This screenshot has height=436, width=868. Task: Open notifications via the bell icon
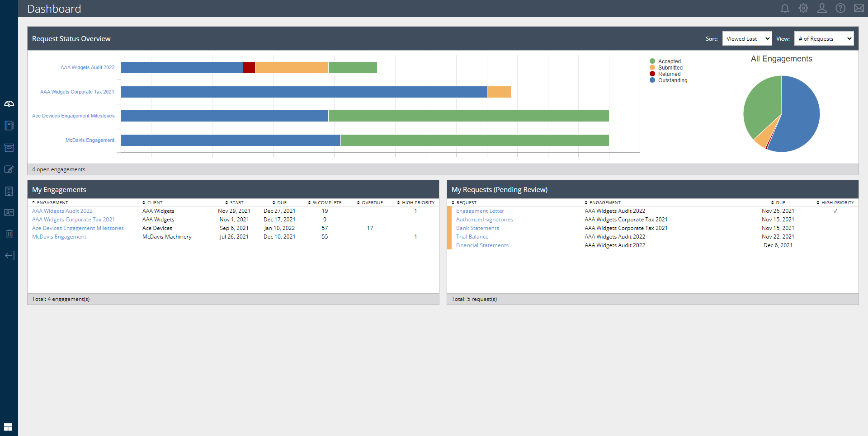pos(785,8)
